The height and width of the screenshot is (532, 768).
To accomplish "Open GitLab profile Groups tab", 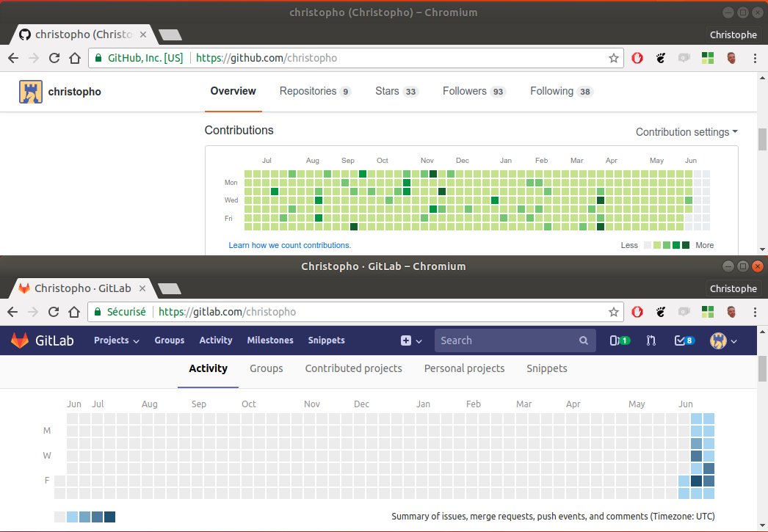I will pos(267,368).
